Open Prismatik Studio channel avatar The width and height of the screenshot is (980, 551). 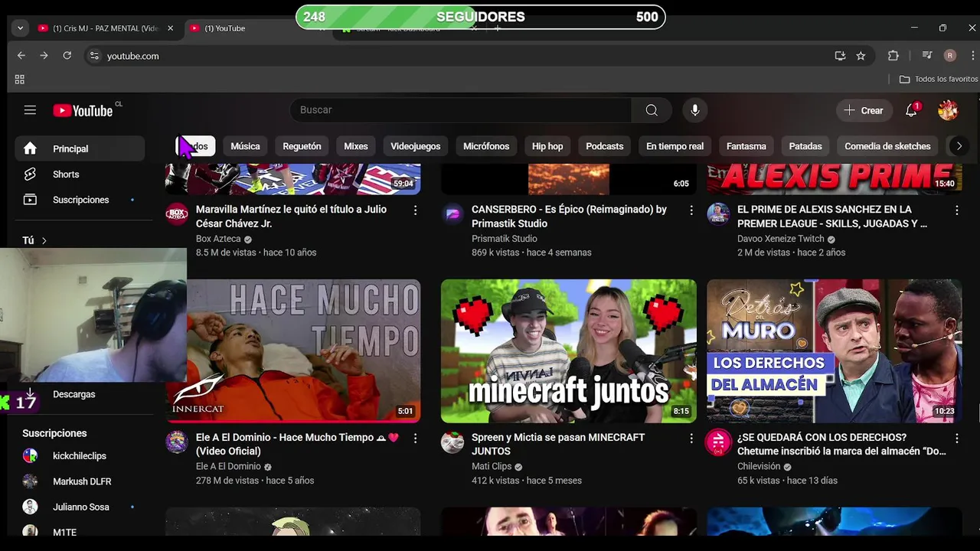click(x=452, y=214)
